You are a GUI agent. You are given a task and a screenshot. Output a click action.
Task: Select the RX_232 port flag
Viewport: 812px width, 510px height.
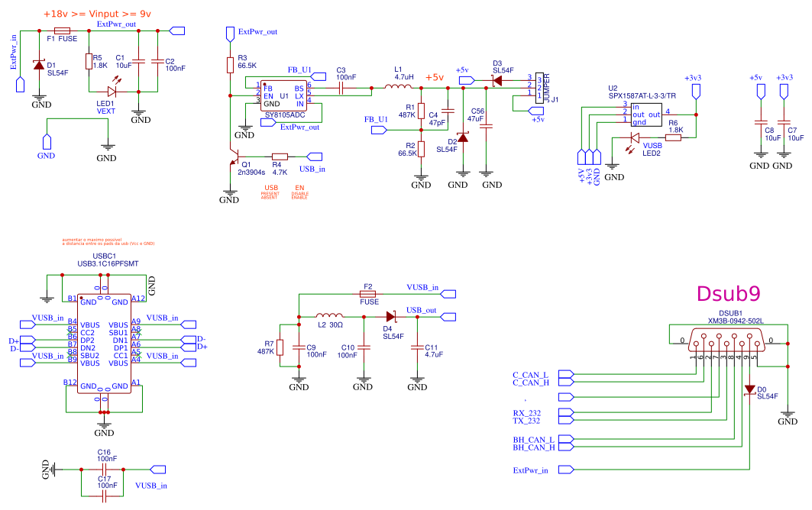[566, 412]
